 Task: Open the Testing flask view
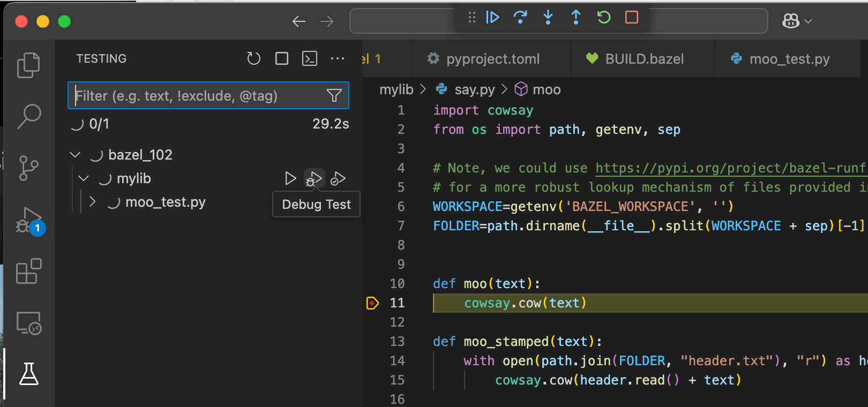pos(29,374)
